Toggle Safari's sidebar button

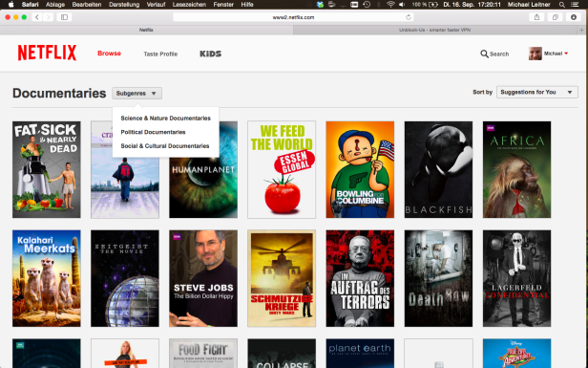tap(65, 17)
